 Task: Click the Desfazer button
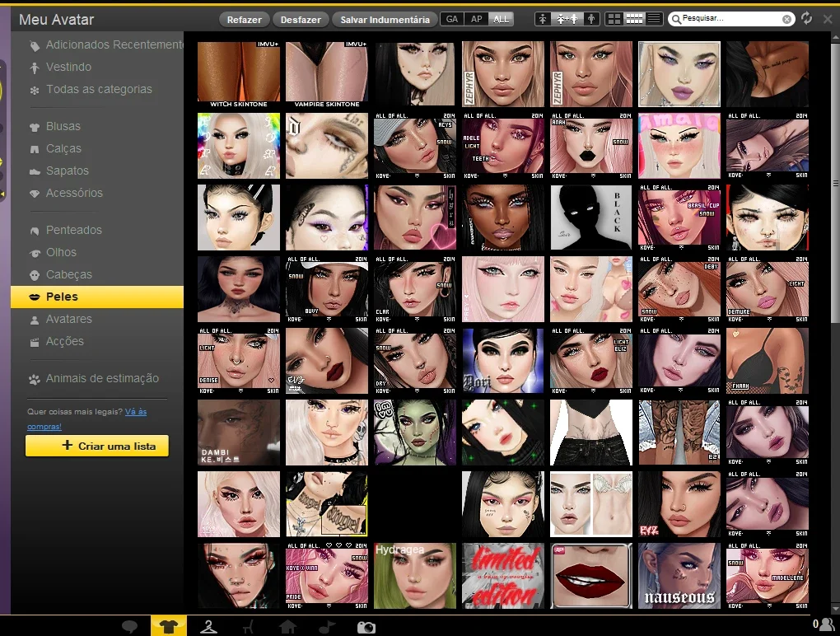[x=301, y=20]
